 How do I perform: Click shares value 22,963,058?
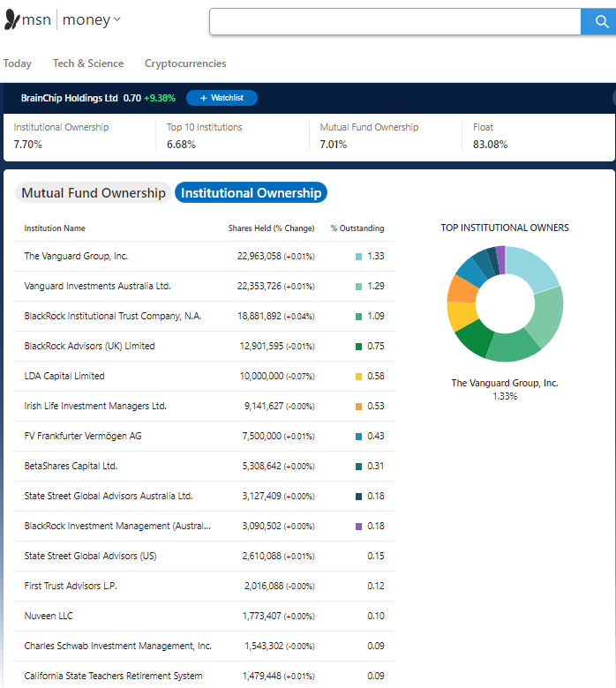[259, 257]
